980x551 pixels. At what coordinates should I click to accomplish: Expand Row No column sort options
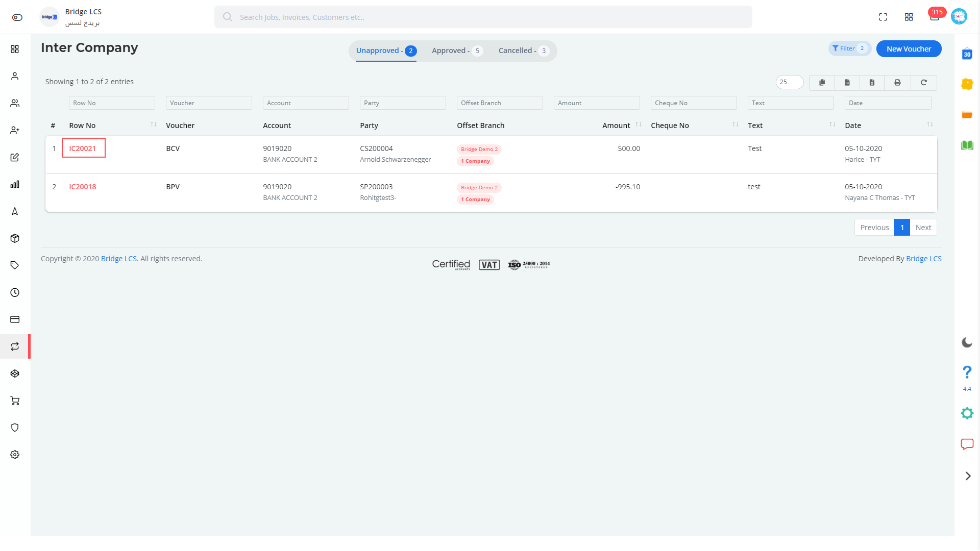153,126
